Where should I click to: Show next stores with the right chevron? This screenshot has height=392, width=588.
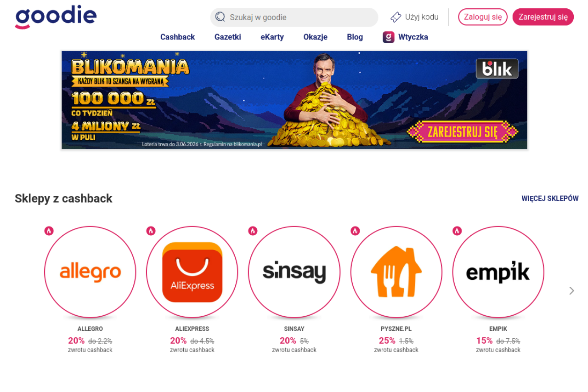(x=571, y=290)
